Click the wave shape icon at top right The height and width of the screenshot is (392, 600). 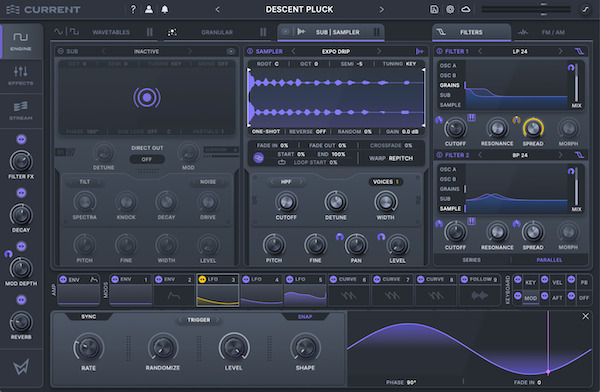pyautogui.click(x=585, y=9)
